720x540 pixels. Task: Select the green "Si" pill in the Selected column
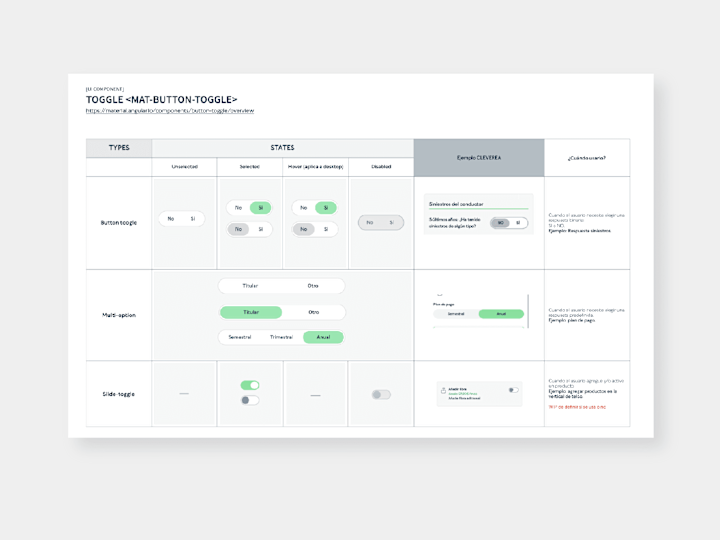(260, 208)
